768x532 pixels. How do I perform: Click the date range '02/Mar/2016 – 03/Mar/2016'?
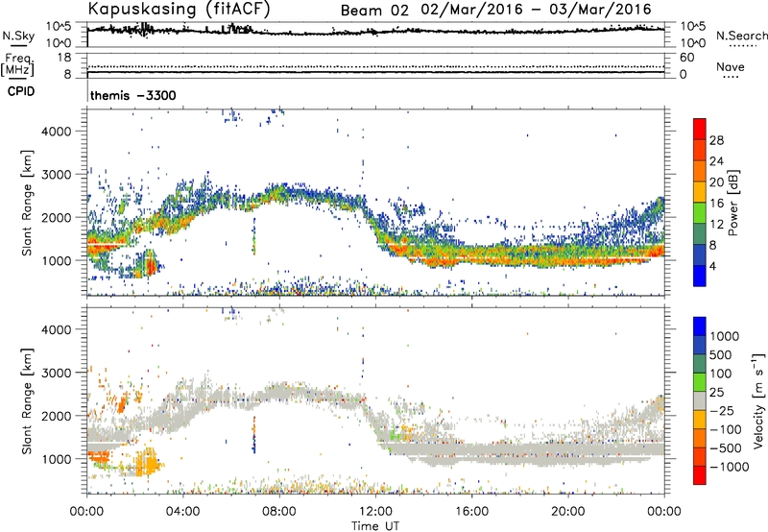click(537, 10)
